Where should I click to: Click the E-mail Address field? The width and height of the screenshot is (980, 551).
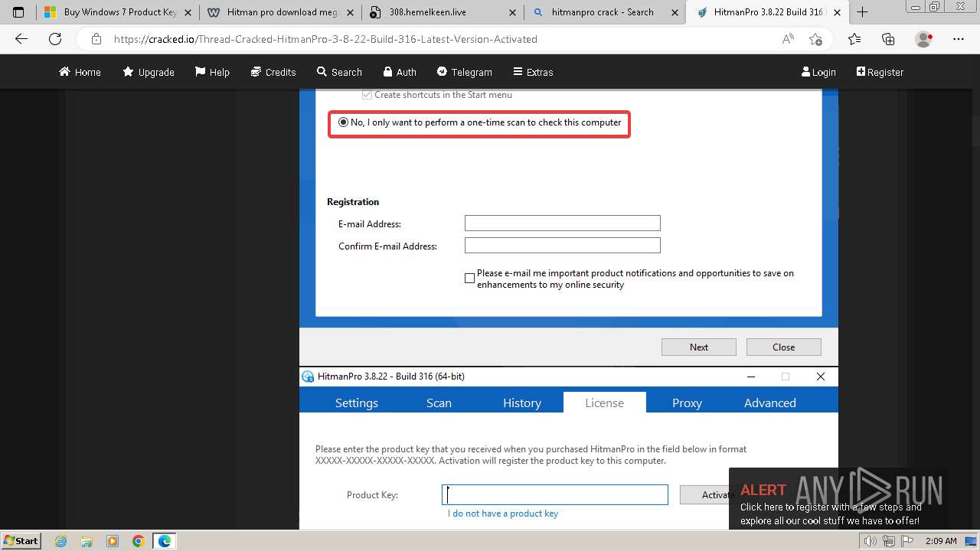562,223
